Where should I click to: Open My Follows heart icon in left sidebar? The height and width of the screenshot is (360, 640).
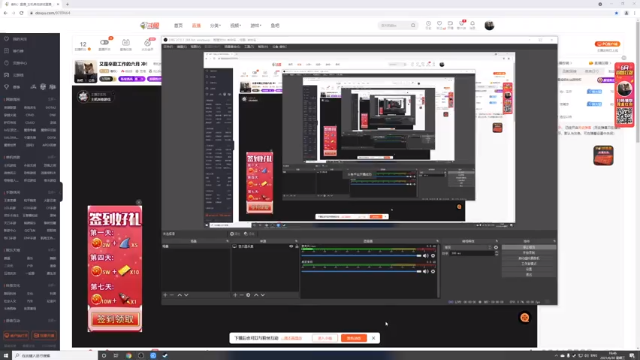[7, 39]
